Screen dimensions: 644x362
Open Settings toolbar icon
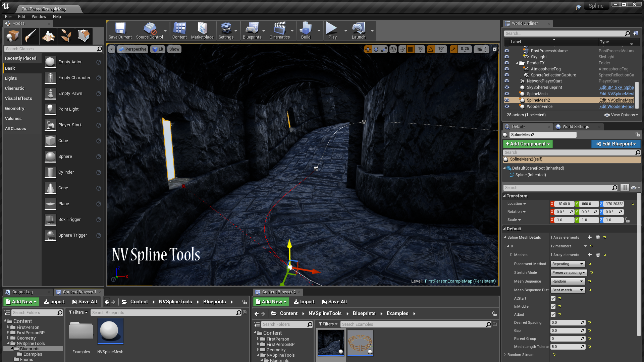(x=226, y=31)
